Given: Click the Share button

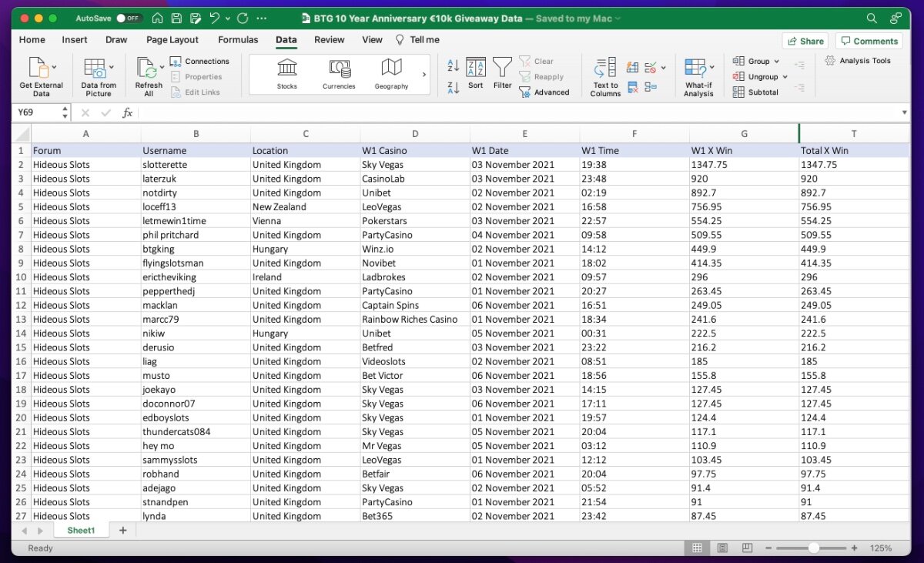Looking at the screenshot, I should pyautogui.click(x=805, y=41).
